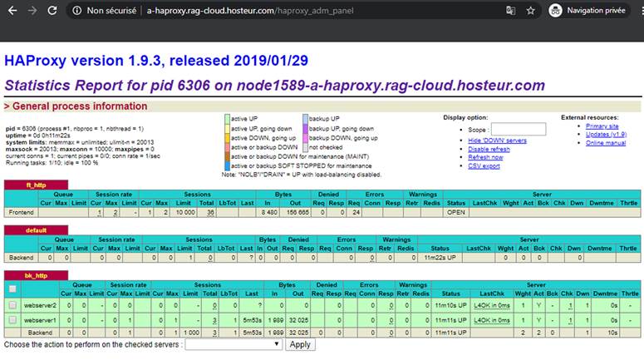Click the browser forward arrow
Image resolution: width=644 pixels, height=360 pixels.
[32, 11]
